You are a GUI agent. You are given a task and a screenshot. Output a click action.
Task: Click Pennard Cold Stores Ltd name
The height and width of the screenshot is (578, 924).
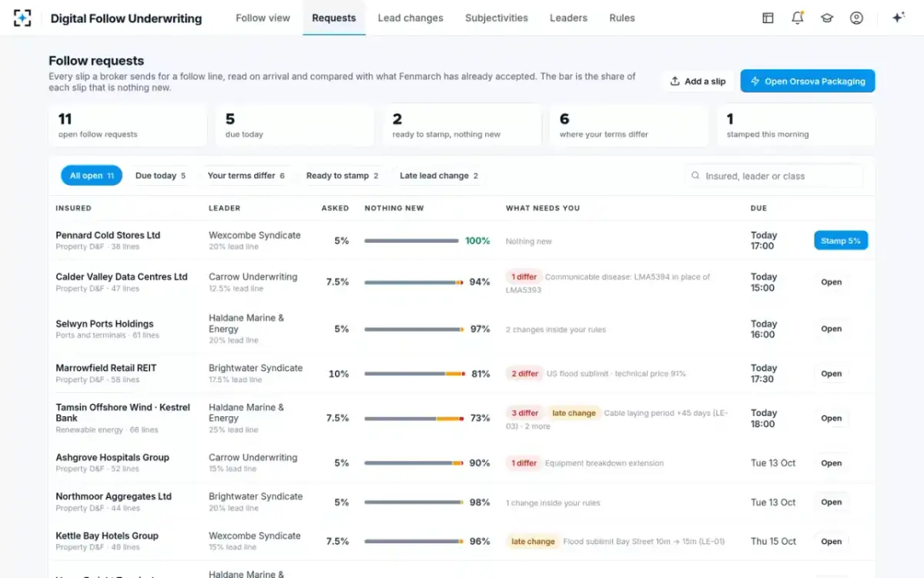tap(108, 235)
